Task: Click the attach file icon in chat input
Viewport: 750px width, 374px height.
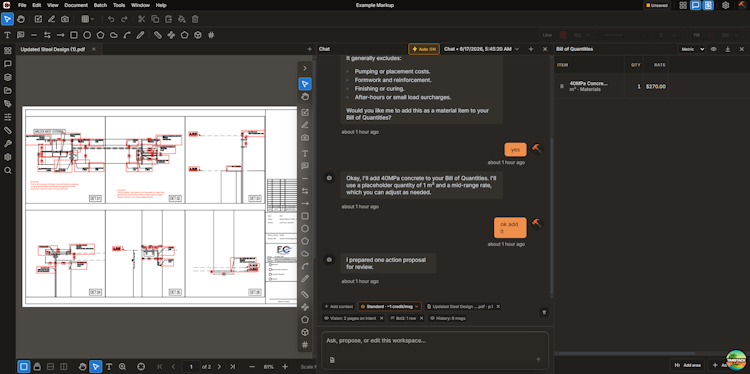Action: point(332,360)
